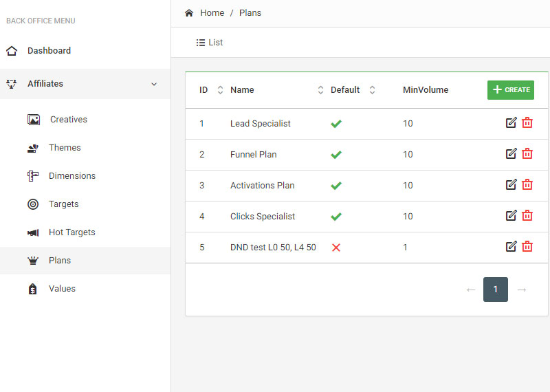This screenshot has width=550, height=392.
Task: Open Dashboard in the back office menu
Action: [49, 51]
